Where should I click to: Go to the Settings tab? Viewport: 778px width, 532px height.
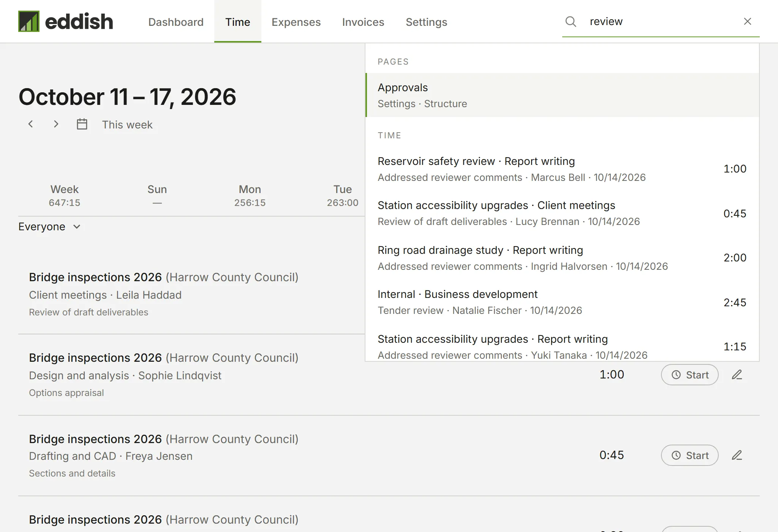[426, 22]
